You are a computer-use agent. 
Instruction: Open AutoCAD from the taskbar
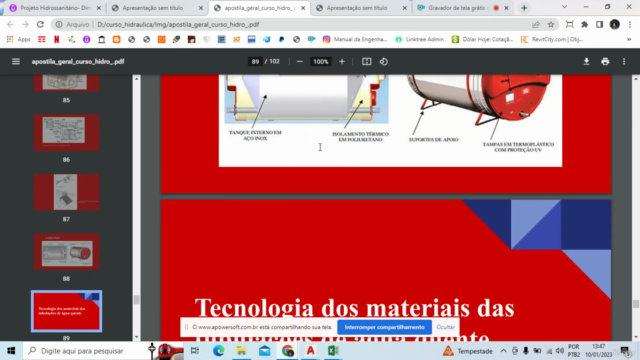(x=310, y=351)
